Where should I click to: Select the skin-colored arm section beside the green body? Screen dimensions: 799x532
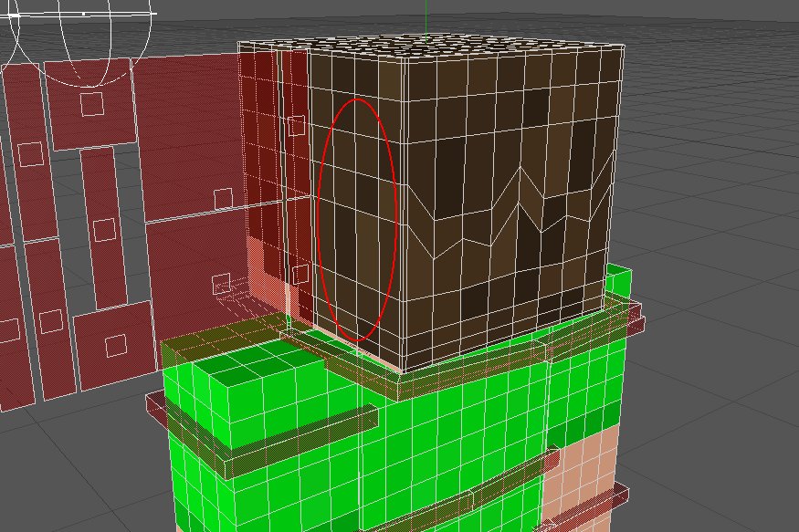click(581, 478)
